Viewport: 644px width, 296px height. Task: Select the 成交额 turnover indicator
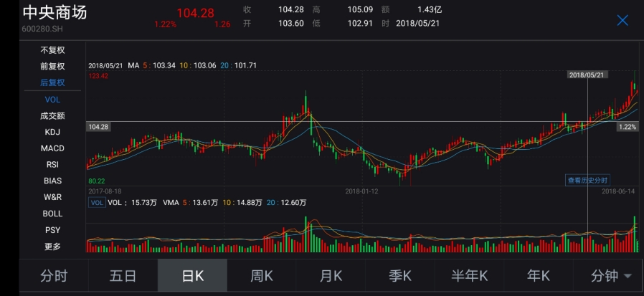[52, 115]
